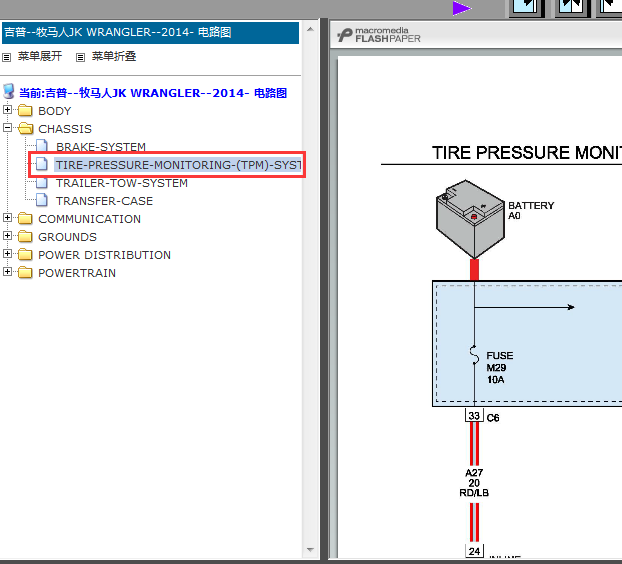
Task: Select the POWER DISTRIBUTION folder label
Action: pos(104,255)
